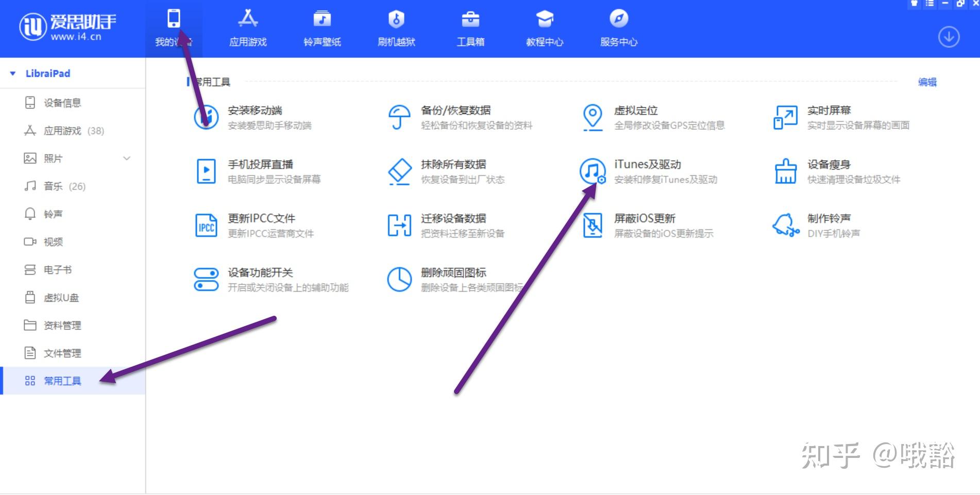Open 实时屏幕 title text
The width and height of the screenshot is (980, 495).
pos(829,110)
